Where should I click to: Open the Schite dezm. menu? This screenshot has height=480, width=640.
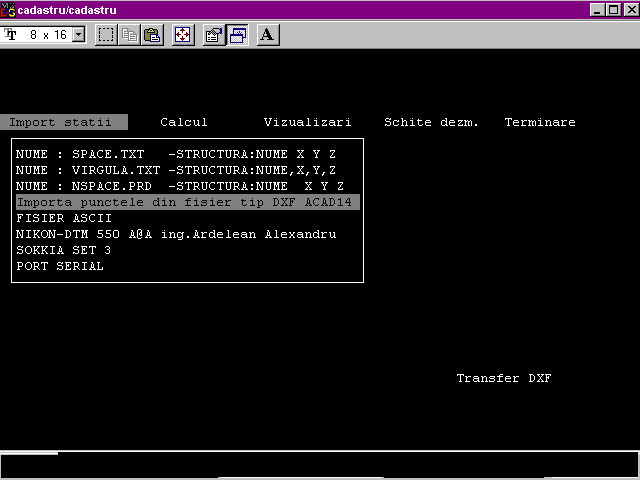click(x=431, y=122)
